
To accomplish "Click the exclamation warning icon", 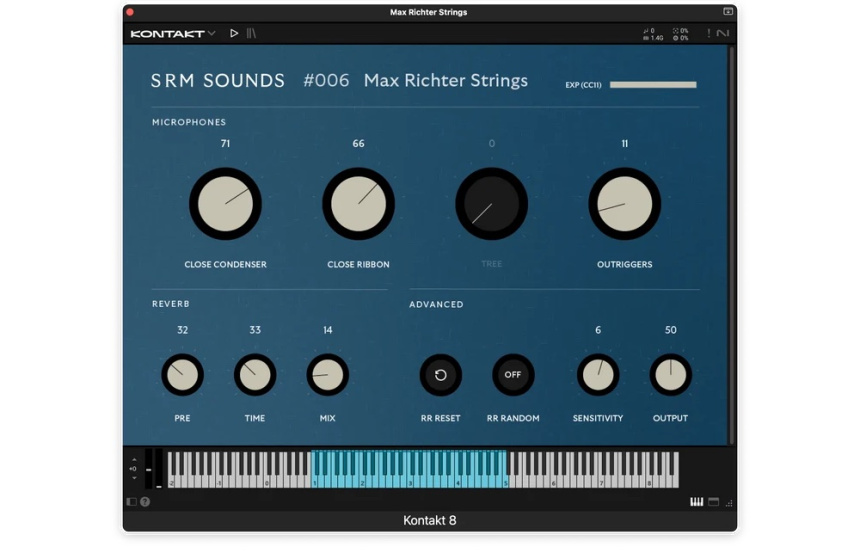I will pos(709,33).
